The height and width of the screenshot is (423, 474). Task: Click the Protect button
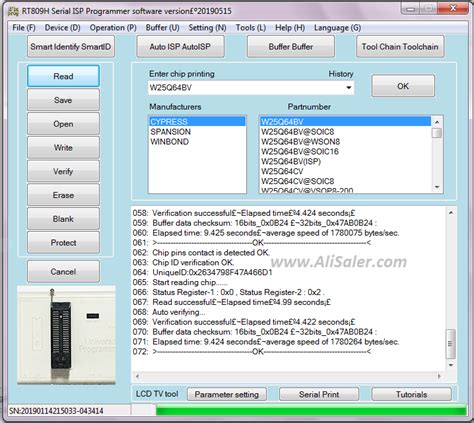coord(63,243)
